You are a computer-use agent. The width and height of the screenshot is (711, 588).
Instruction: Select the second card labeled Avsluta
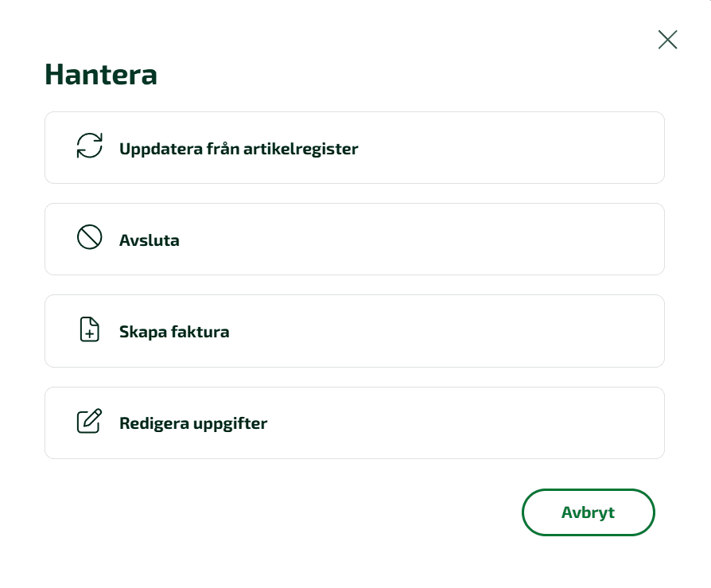(354, 239)
